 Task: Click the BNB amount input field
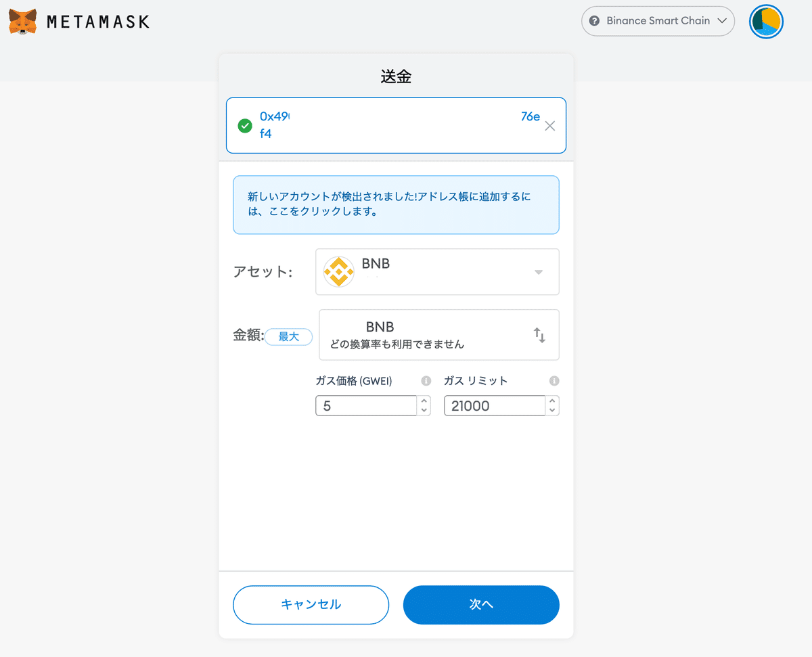click(438, 334)
